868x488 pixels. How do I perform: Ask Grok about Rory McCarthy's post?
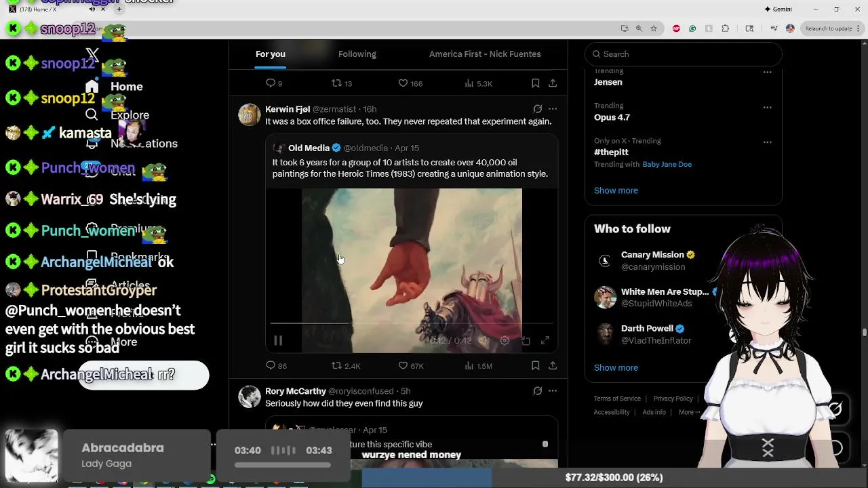click(538, 391)
